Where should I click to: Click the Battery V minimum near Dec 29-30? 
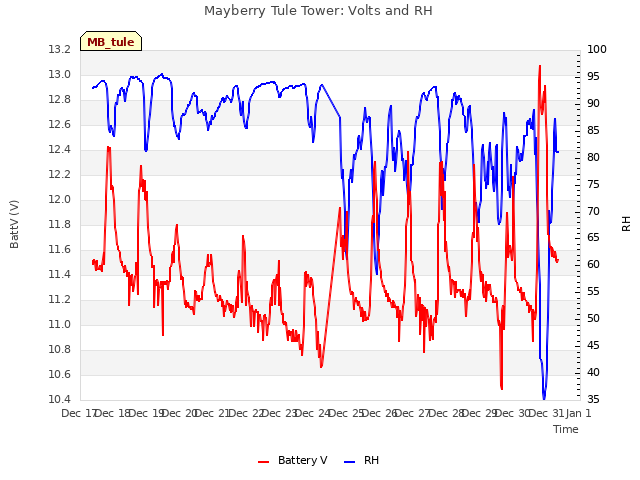coord(501,387)
